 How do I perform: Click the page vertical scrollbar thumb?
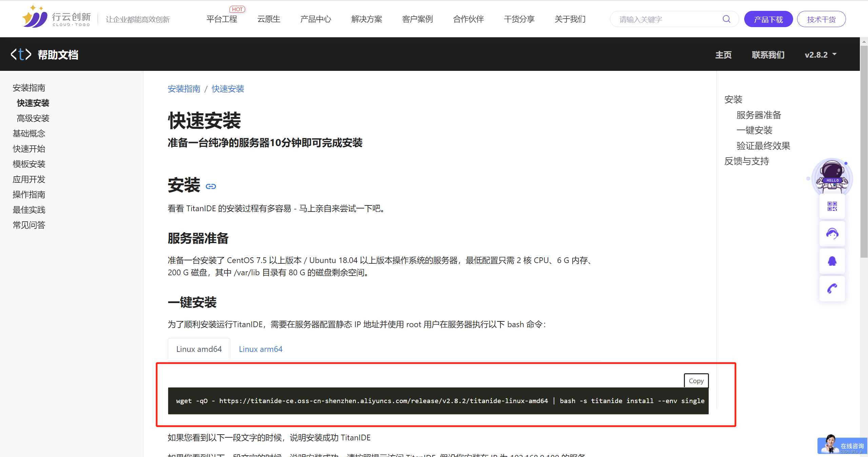point(864,152)
